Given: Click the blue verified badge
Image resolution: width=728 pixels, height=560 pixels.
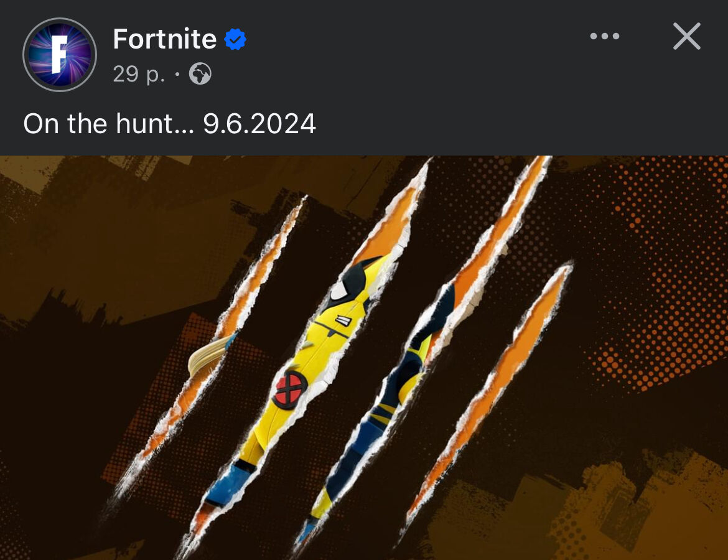Looking at the screenshot, I should [x=235, y=39].
